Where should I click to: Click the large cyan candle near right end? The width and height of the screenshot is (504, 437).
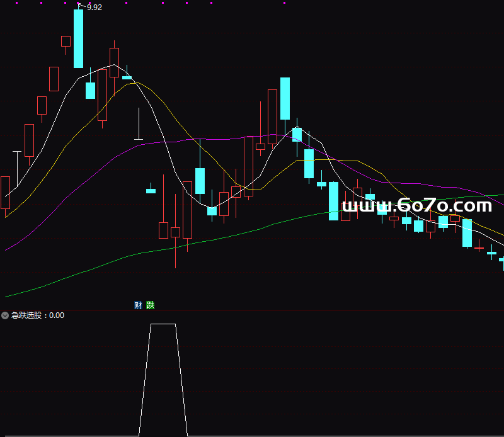(x=467, y=232)
